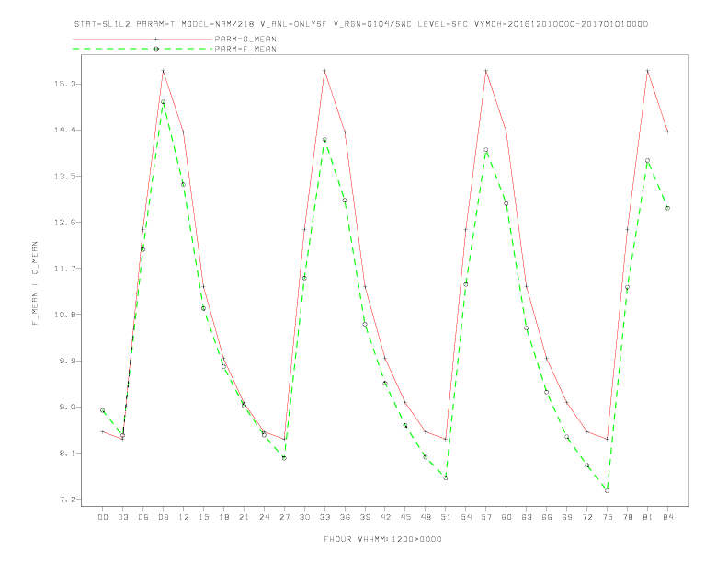Click the x-axis tick label 00
The image size is (728, 563).
103,517
